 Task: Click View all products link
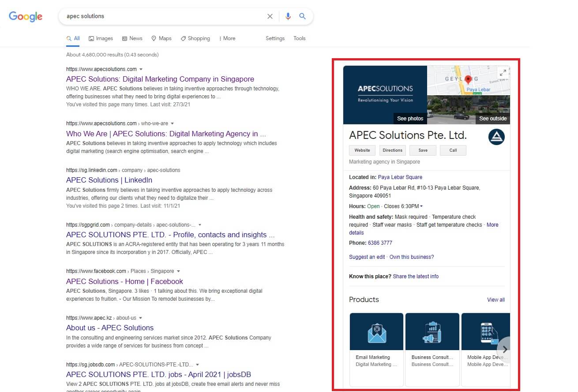pos(496,300)
